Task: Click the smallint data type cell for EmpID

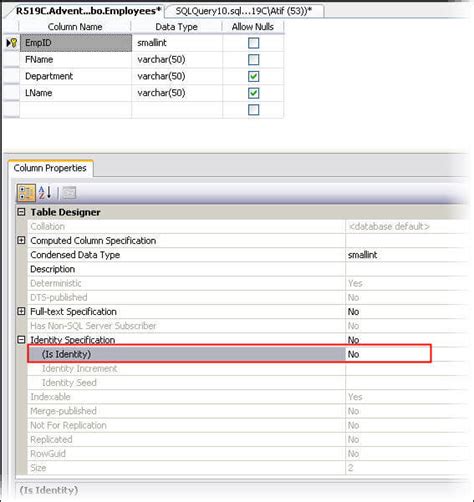Action: coord(177,43)
